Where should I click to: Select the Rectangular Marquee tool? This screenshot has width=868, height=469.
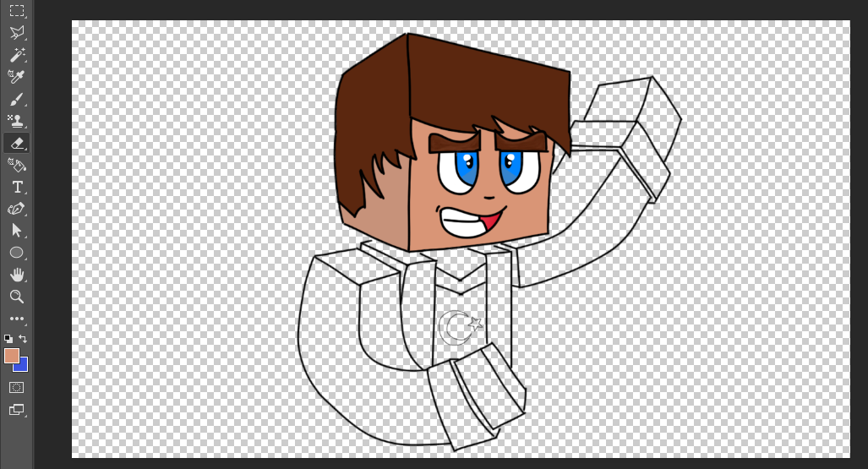17,10
